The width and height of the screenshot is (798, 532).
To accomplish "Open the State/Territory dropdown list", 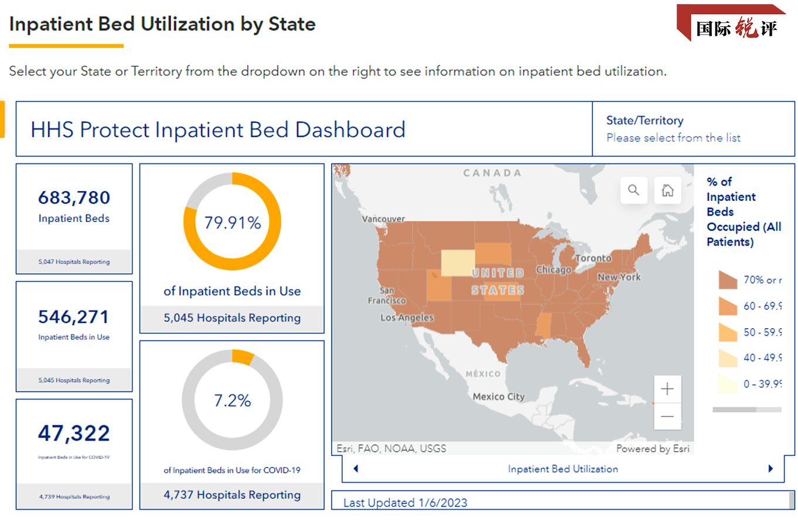I will click(673, 138).
